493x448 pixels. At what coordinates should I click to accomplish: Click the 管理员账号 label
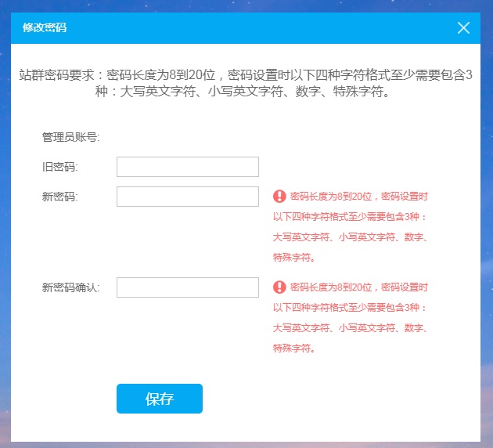[x=70, y=137]
